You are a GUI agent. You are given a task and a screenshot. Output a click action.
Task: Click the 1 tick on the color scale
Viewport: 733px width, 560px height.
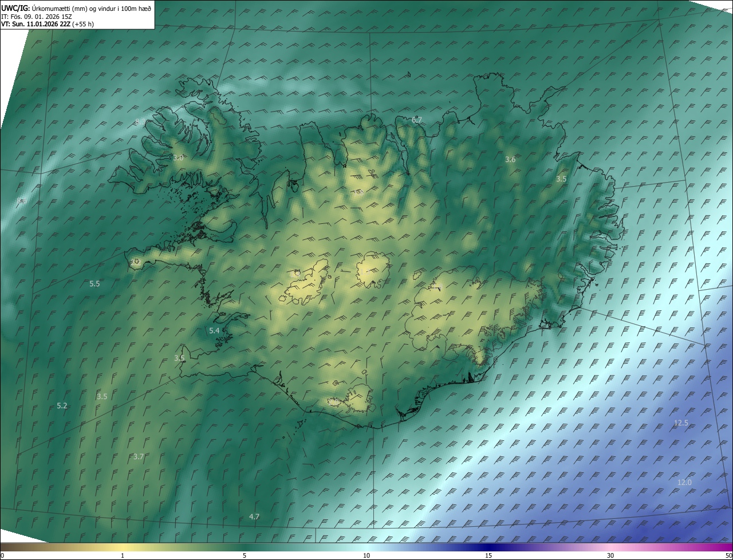123,555
